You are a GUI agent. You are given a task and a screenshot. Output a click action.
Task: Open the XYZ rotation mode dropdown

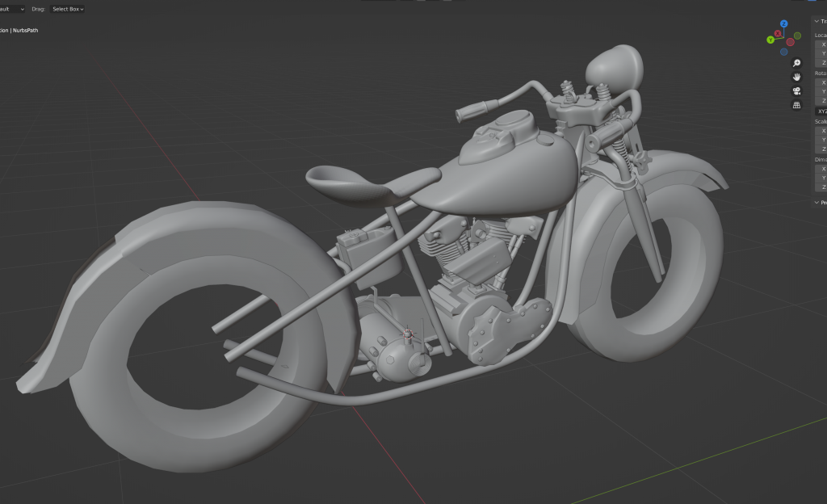click(x=822, y=111)
